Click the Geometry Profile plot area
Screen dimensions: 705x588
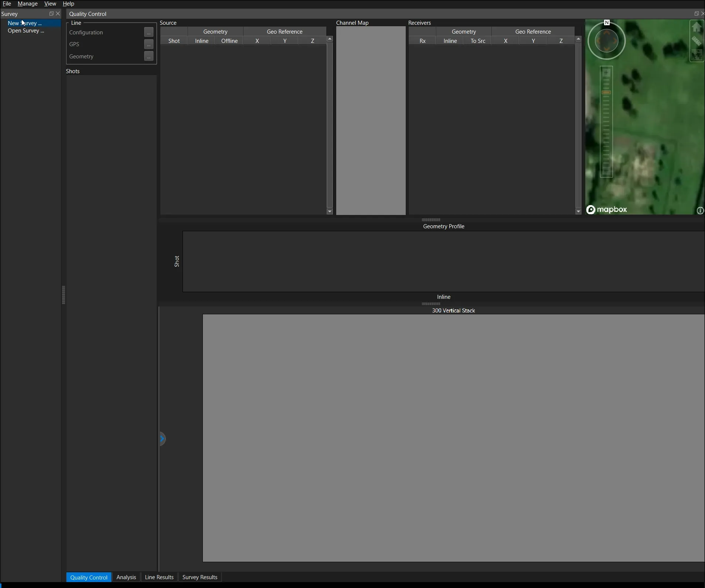tap(444, 261)
